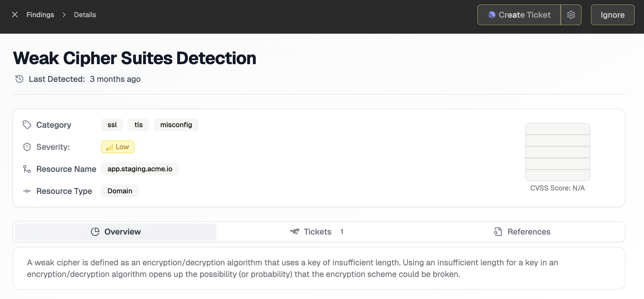Navigate back to Findings via breadcrumb

coord(40,15)
